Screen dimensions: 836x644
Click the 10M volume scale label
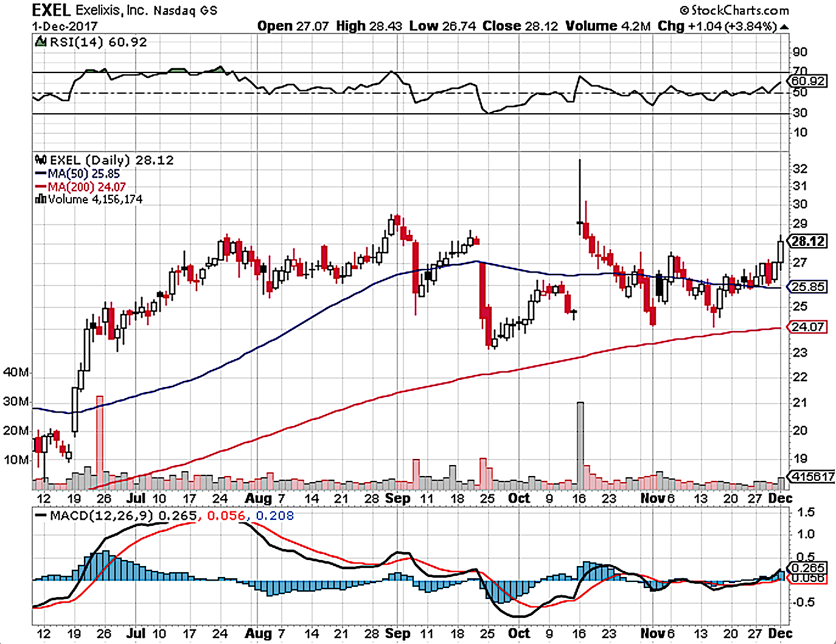(16, 460)
